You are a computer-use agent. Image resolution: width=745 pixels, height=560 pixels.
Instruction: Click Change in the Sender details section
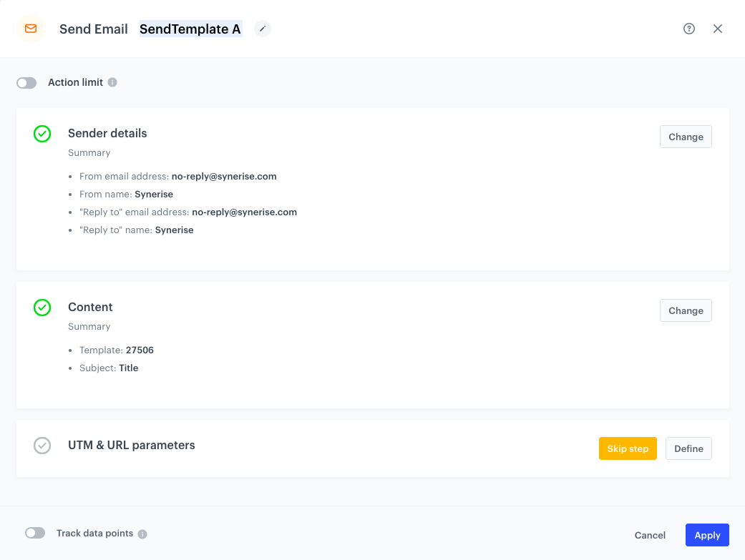coord(685,137)
